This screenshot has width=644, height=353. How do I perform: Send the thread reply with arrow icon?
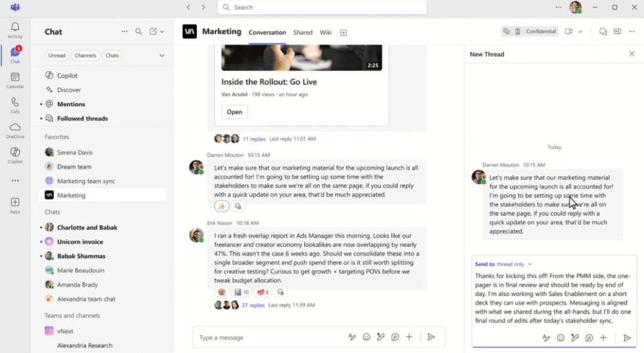(x=626, y=337)
